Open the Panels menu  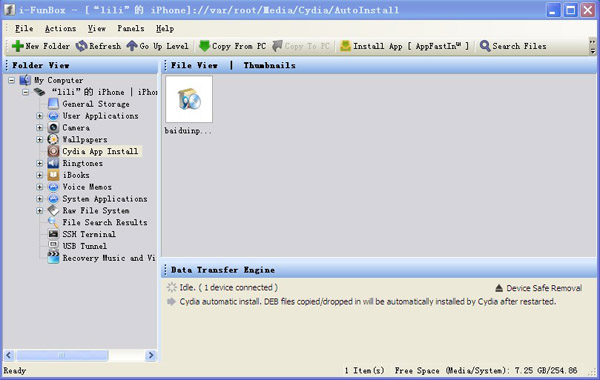tap(130, 28)
